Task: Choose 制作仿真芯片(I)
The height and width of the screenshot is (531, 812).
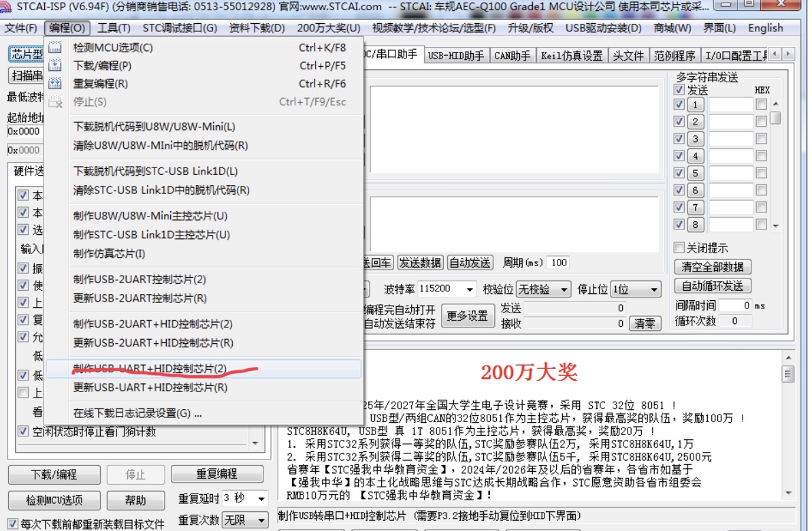Action: tap(204, 253)
